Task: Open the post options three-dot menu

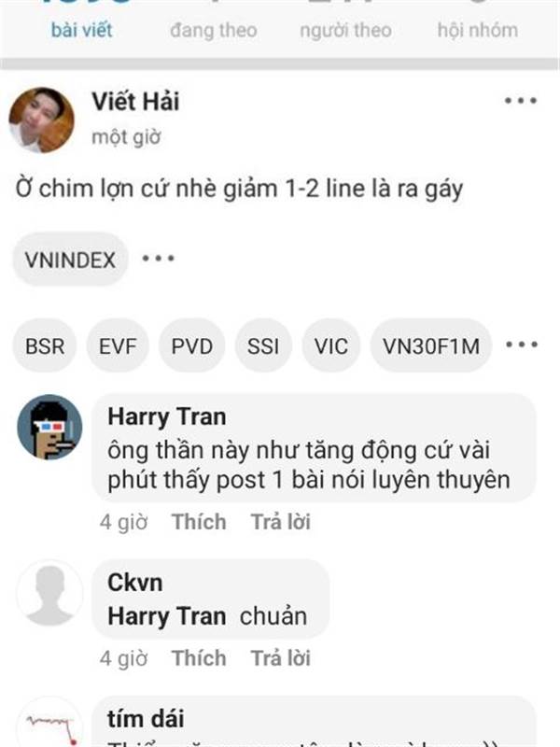Action: [521, 101]
